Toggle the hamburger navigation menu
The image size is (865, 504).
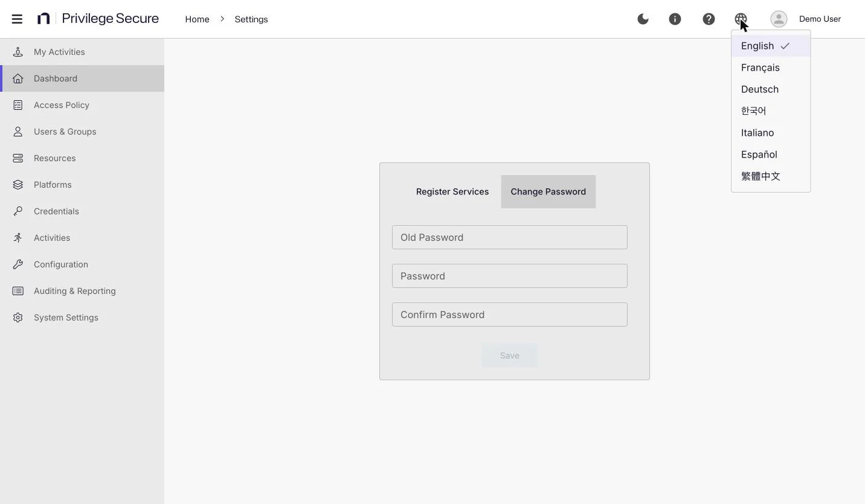point(17,19)
